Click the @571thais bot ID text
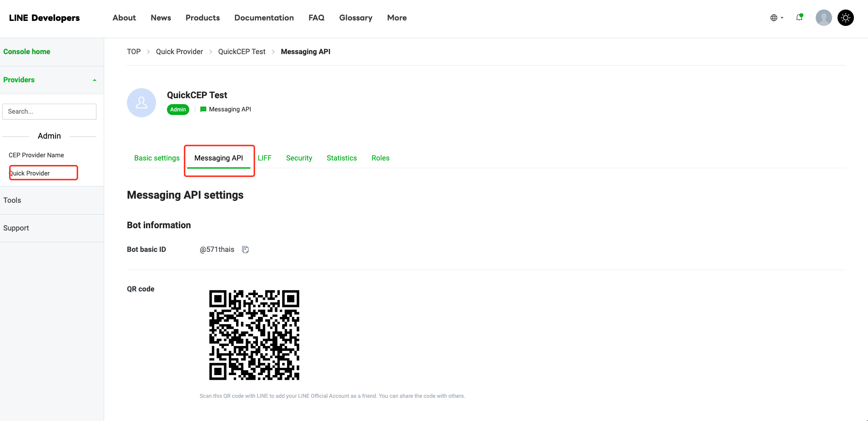 217,250
